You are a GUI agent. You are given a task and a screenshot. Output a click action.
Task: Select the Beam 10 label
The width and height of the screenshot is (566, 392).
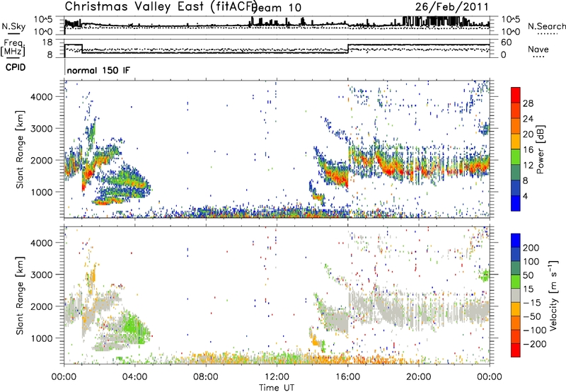click(276, 8)
